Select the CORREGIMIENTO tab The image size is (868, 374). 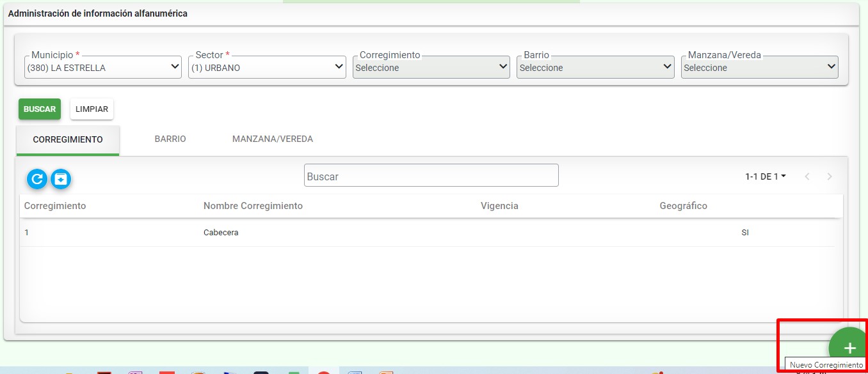click(68, 139)
